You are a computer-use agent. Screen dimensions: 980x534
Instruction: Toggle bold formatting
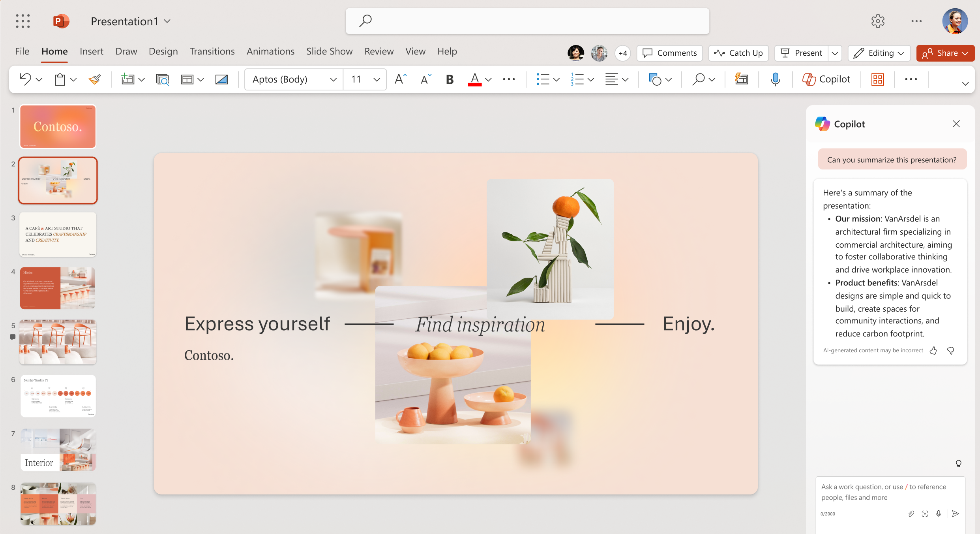[450, 79]
